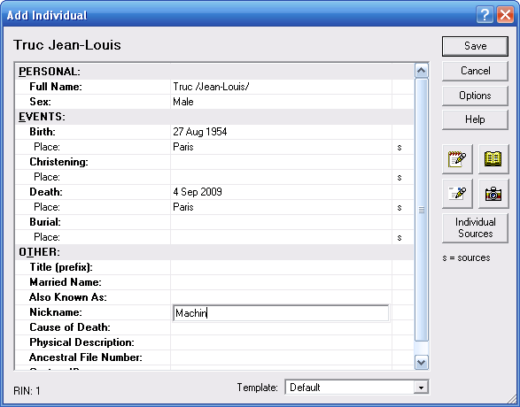This screenshot has height=407, width=520.
Task: Click the scroll up arrow of the field list
Action: click(421, 70)
